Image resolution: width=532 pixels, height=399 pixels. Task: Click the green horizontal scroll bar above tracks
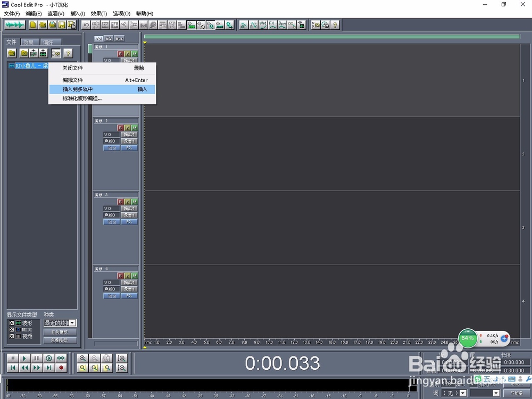pos(332,37)
